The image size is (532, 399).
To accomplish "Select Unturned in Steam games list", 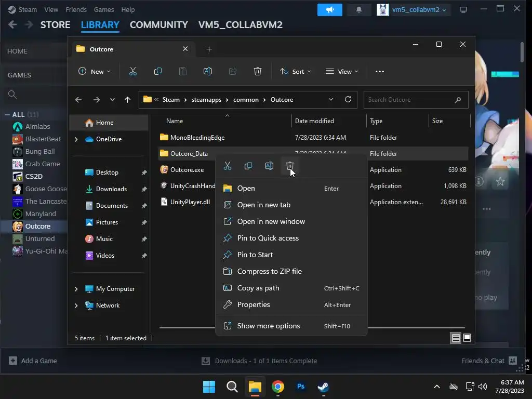I will pyautogui.click(x=40, y=239).
